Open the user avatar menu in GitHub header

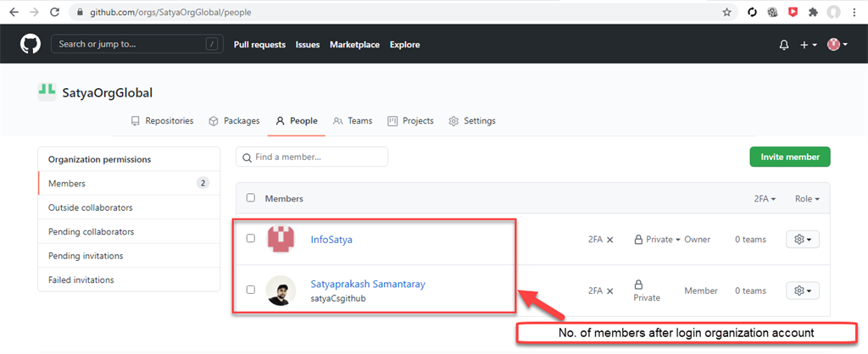[837, 45]
